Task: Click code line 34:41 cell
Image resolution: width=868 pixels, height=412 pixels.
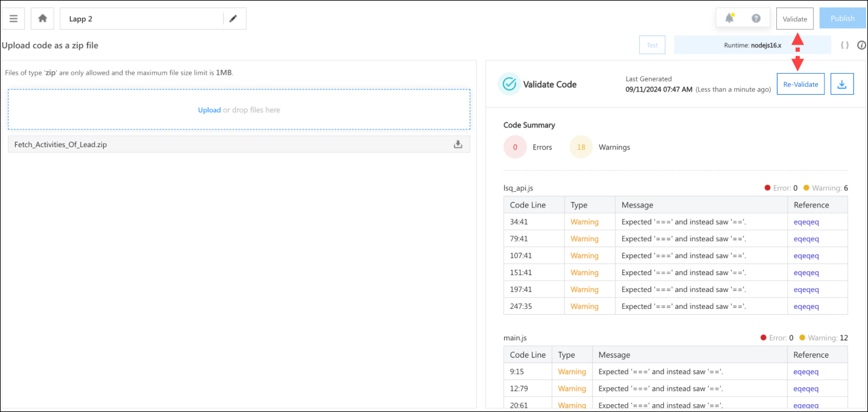Action: (534, 222)
